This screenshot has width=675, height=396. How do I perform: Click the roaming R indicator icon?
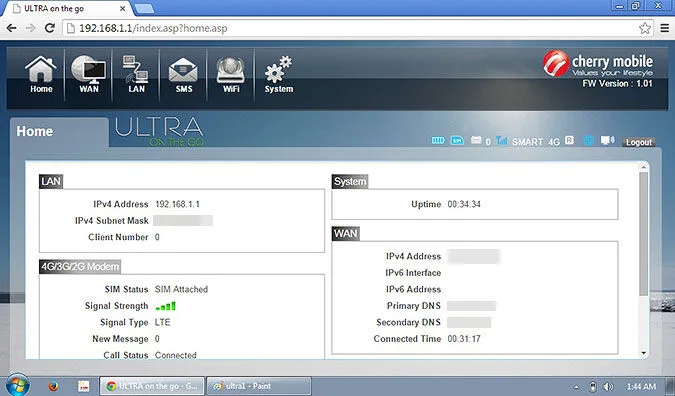[570, 140]
